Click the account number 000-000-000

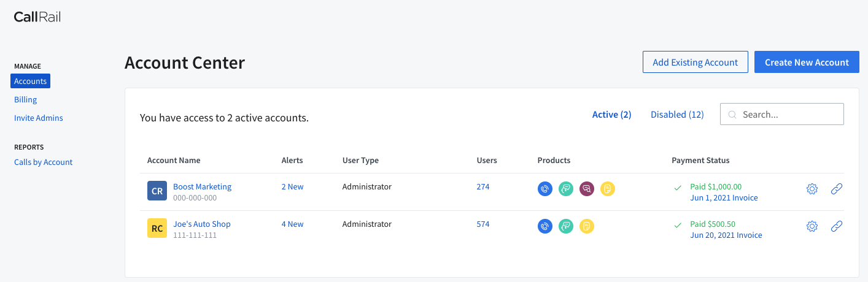pos(195,197)
